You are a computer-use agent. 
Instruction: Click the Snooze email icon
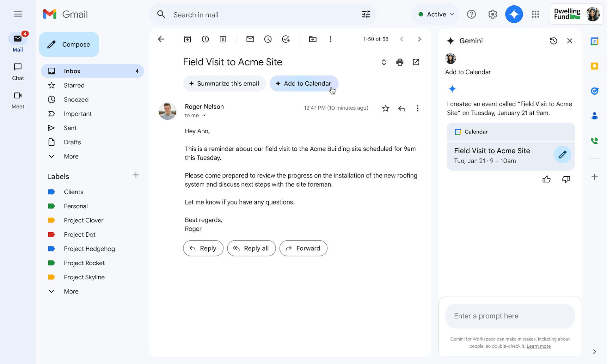267,39
